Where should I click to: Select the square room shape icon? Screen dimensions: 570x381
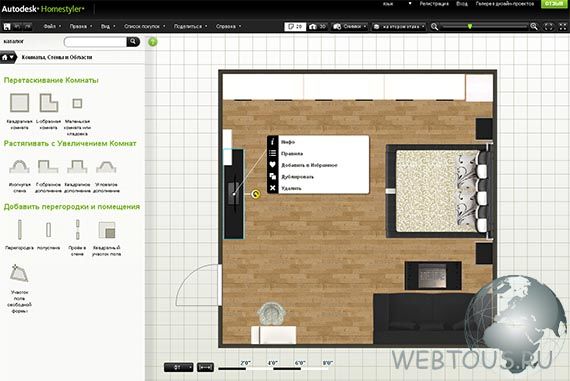coord(20,103)
